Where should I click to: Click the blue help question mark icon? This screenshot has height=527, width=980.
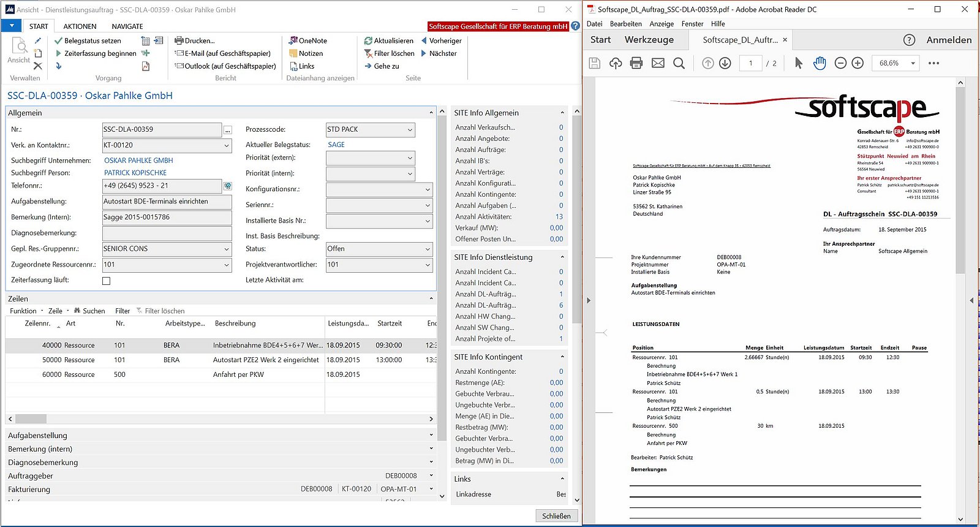576,26
